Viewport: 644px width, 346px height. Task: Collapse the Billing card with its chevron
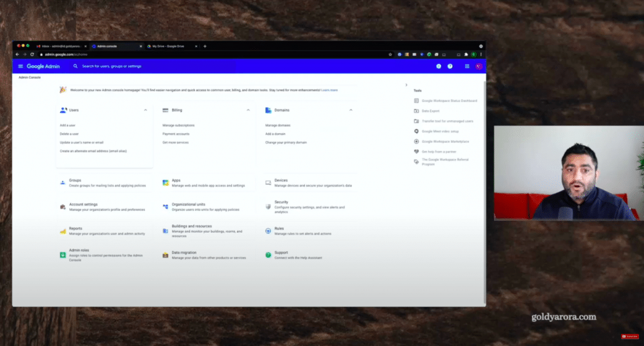pyautogui.click(x=248, y=110)
